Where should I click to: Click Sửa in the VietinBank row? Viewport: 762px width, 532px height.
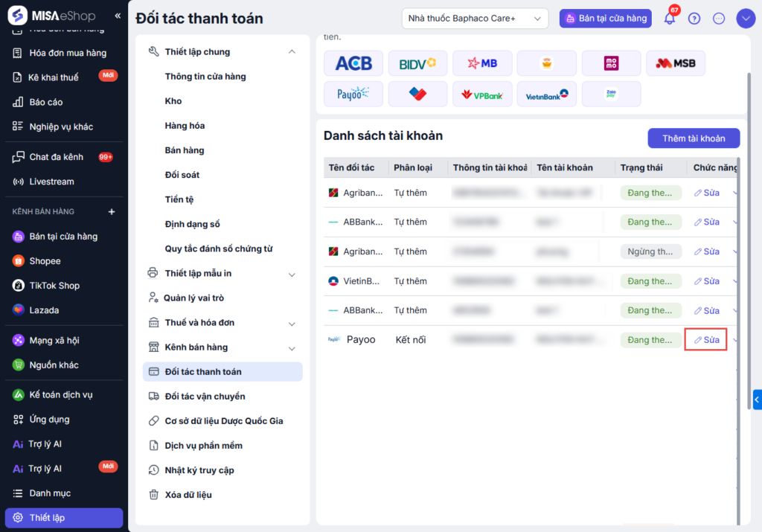tap(707, 281)
